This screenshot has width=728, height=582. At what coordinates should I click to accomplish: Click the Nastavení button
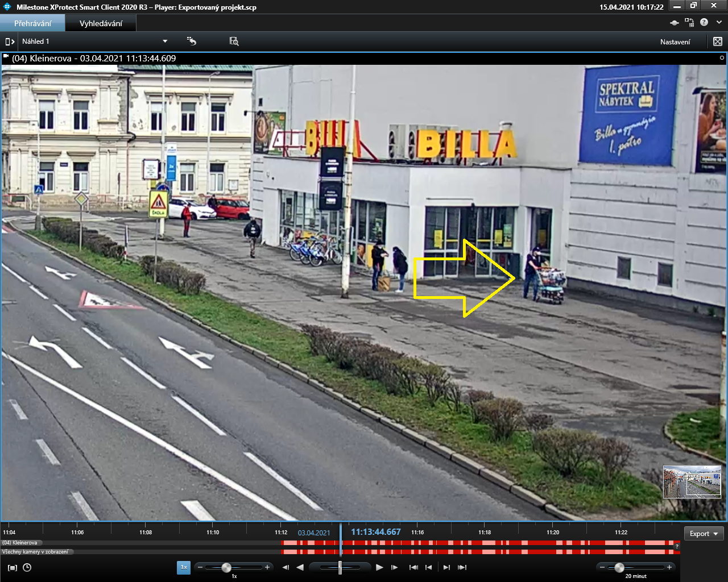[x=675, y=41]
